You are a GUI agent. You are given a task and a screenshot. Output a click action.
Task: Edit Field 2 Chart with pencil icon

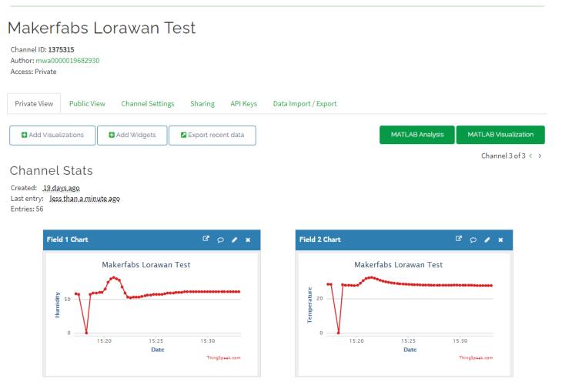487,240
